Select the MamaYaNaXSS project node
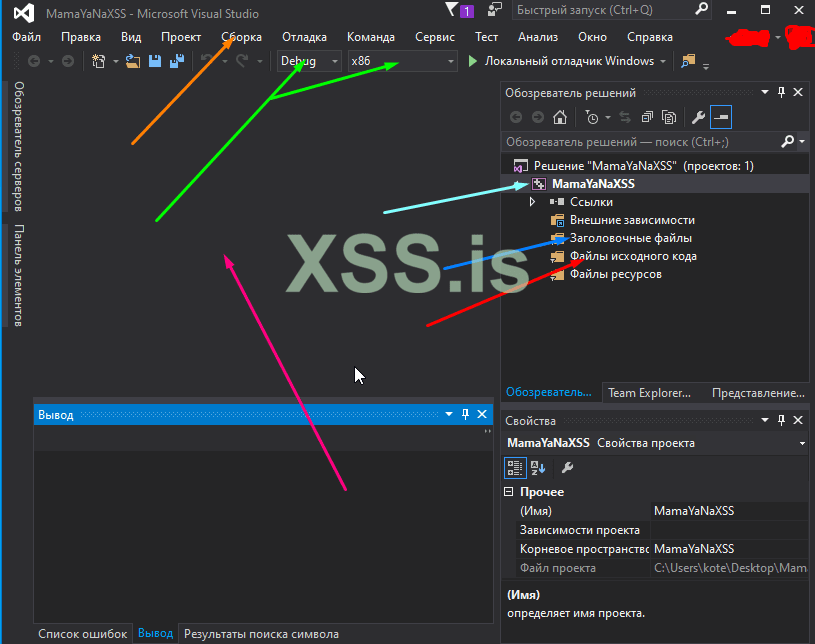Image resolution: width=815 pixels, height=644 pixels. (x=593, y=184)
